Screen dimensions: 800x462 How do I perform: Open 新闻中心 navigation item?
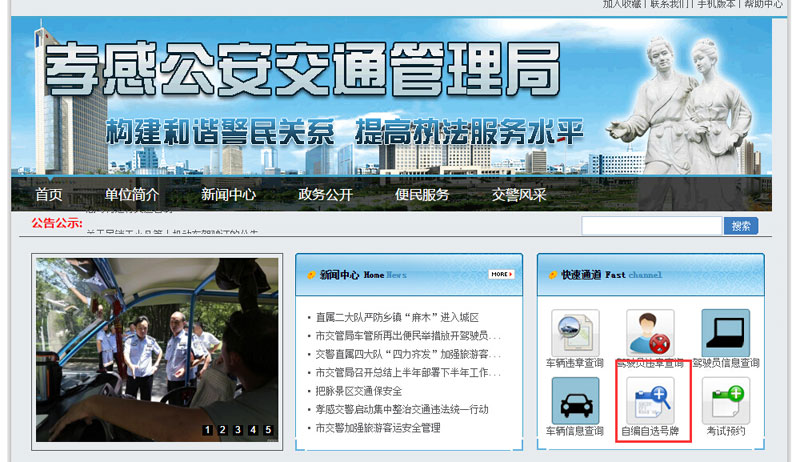tap(228, 194)
